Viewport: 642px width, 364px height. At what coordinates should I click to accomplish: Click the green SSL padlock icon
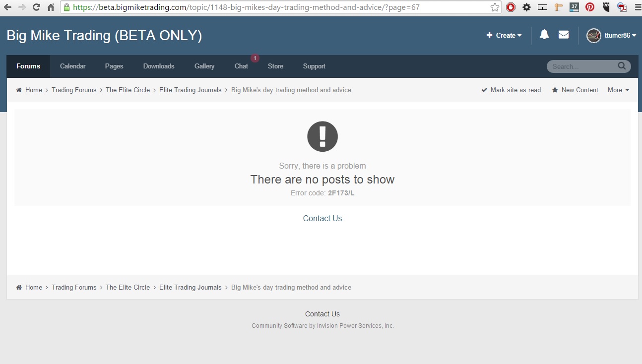(66, 7)
